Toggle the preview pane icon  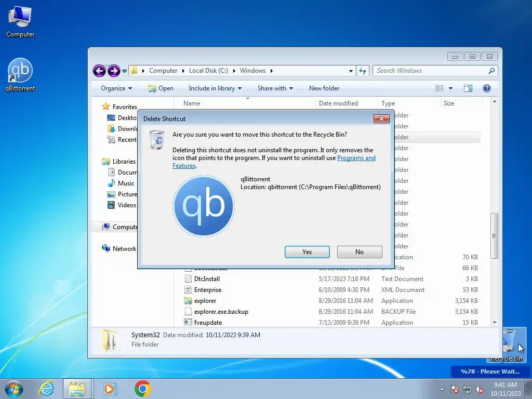[468, 88]
